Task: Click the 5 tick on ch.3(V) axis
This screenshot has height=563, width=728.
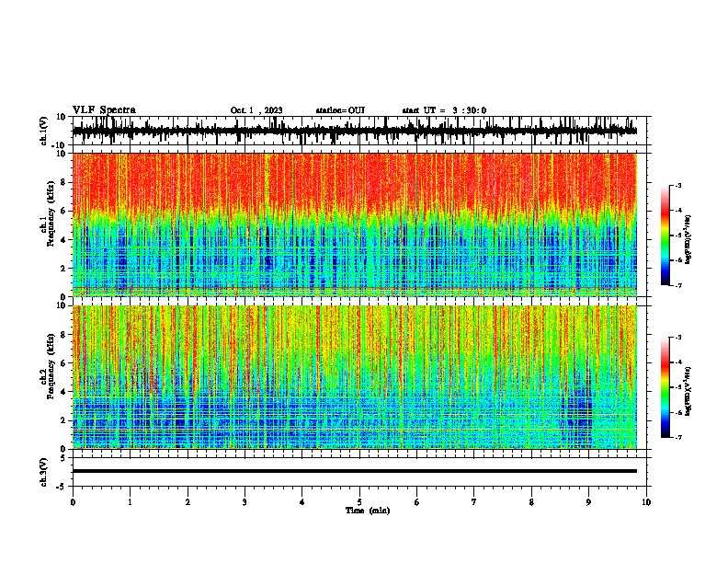Action: click(64, 457)
